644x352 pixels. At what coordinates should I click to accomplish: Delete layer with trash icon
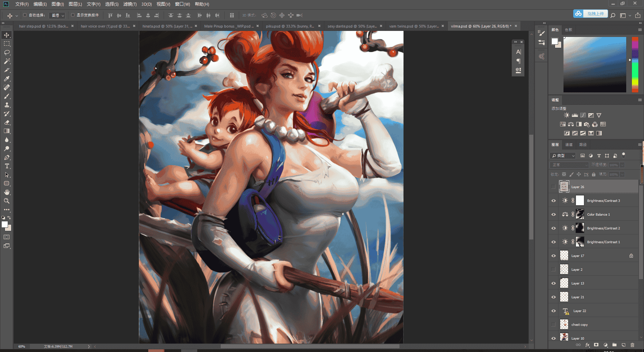pyautogui.click(x=632, y=345)
